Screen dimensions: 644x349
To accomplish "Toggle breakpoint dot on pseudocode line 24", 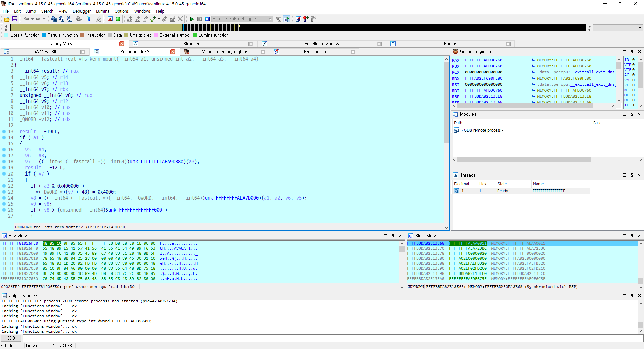I will pyautogui.click(x=4, y=198).
